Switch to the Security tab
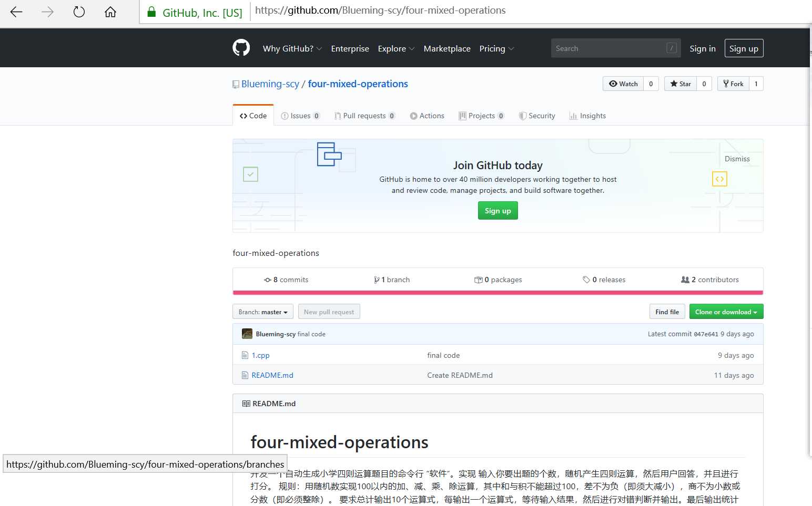 point(537,116)
